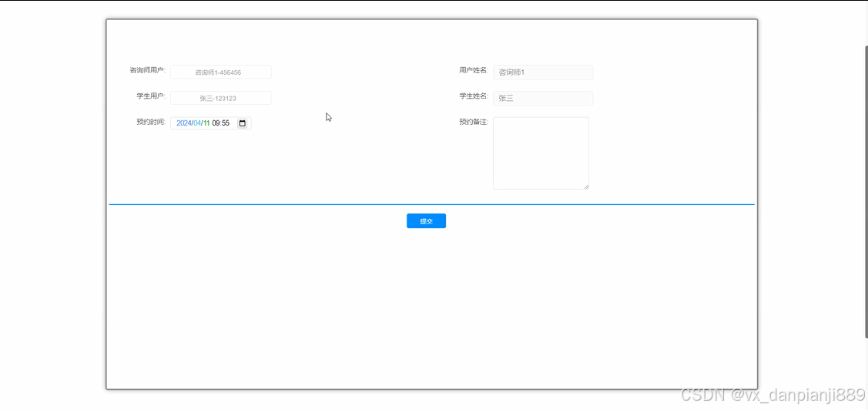
Task: Click the 预约时间 label
Action: click(x=151, y=122)
